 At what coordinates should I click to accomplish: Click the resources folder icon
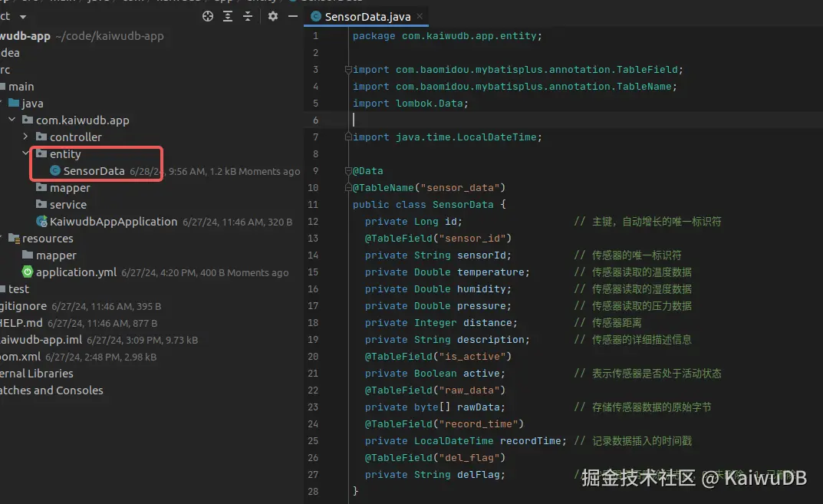point(14,239)
